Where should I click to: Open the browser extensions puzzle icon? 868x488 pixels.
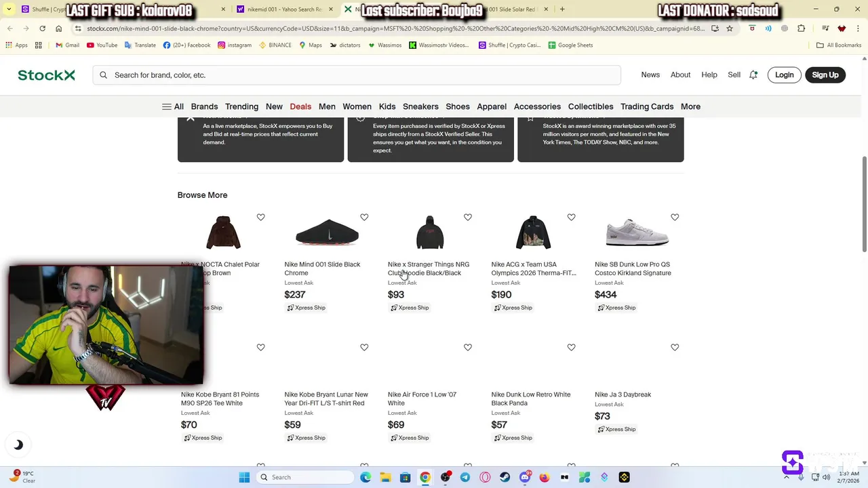802,28
